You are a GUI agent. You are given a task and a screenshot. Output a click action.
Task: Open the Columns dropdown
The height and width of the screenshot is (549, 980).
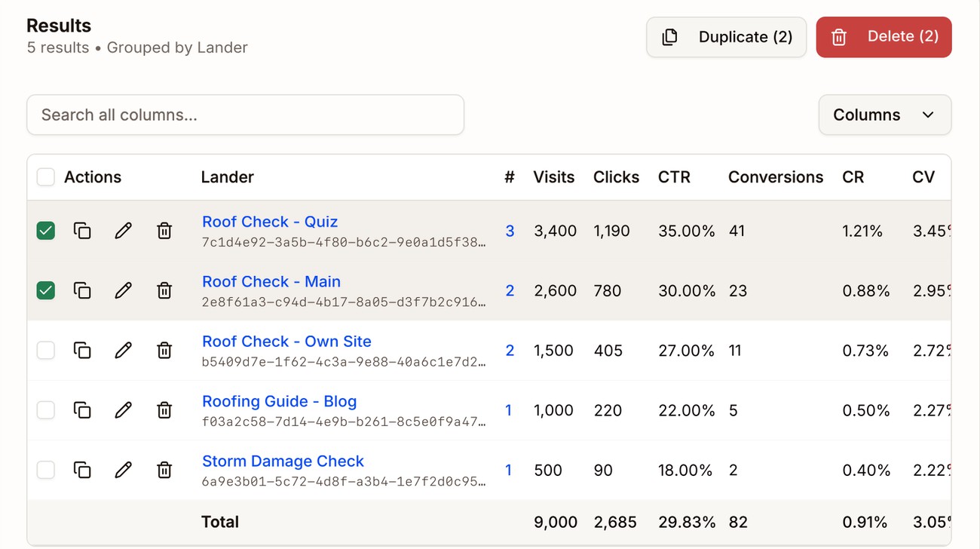[x=885, y=115]
